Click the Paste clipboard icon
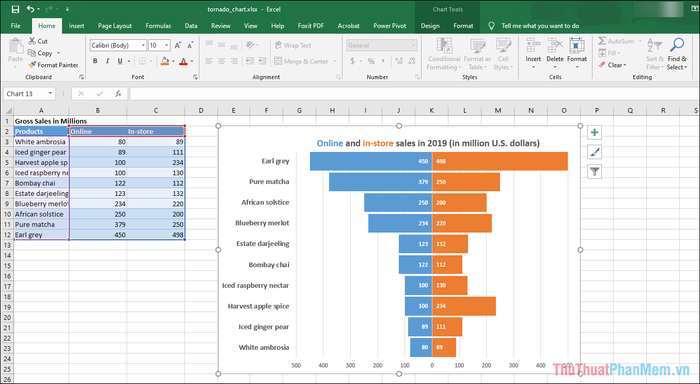 16,46
